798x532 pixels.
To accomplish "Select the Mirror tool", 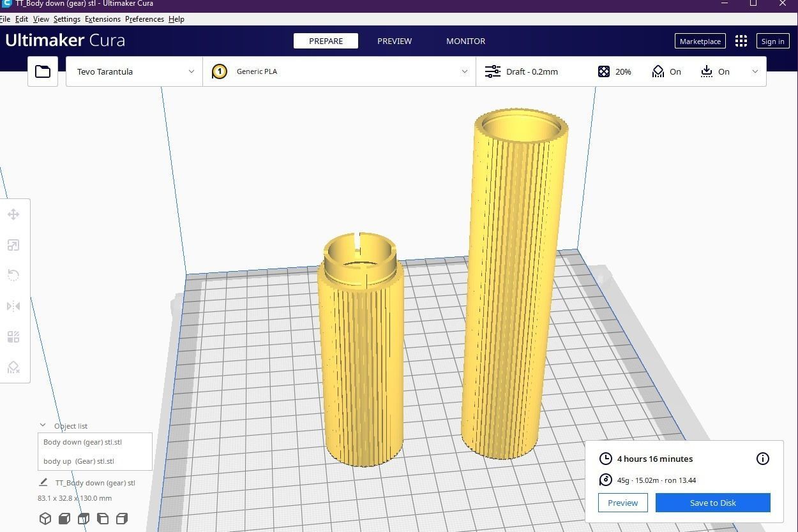I will [13, 306].
